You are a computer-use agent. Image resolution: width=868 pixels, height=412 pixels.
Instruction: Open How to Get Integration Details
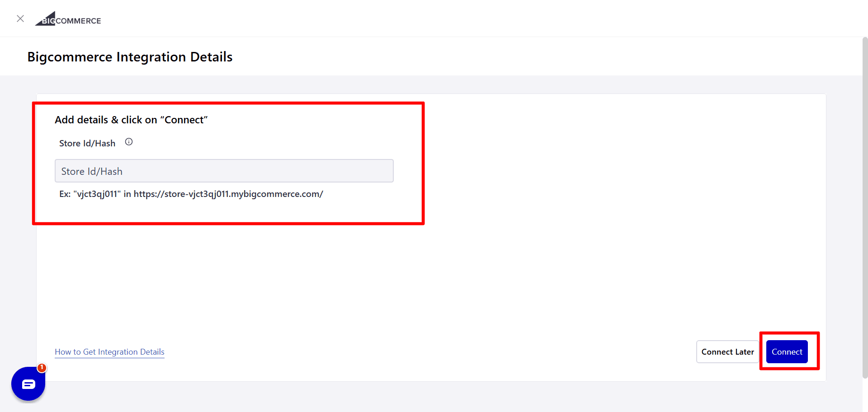point(109,352)
